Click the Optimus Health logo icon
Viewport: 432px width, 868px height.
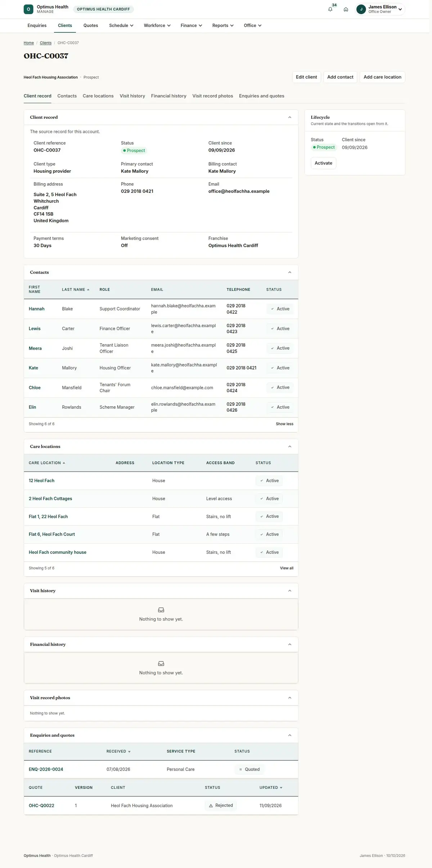point(28,9)
